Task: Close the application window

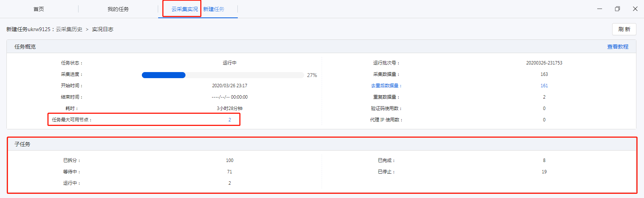Action: coord(635,9)
